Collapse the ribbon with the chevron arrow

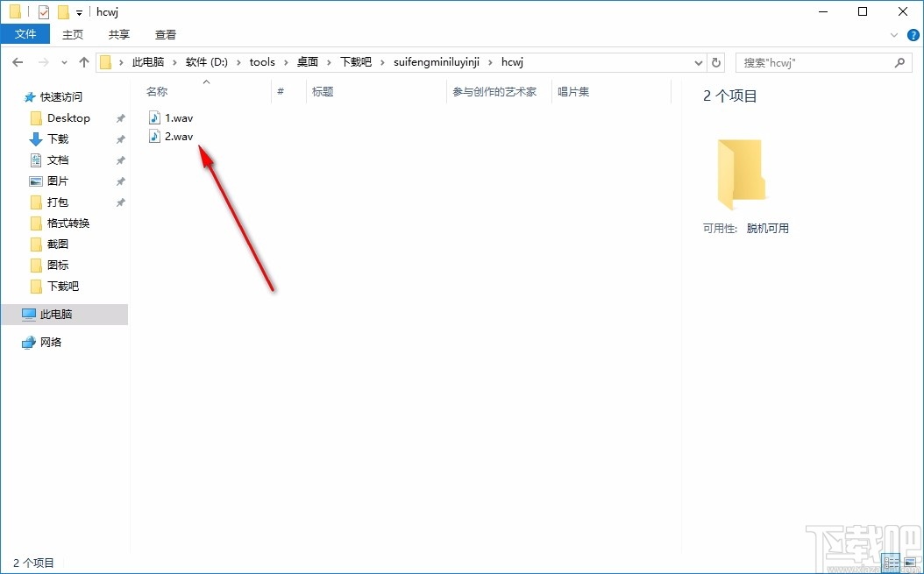pos(893,34)
